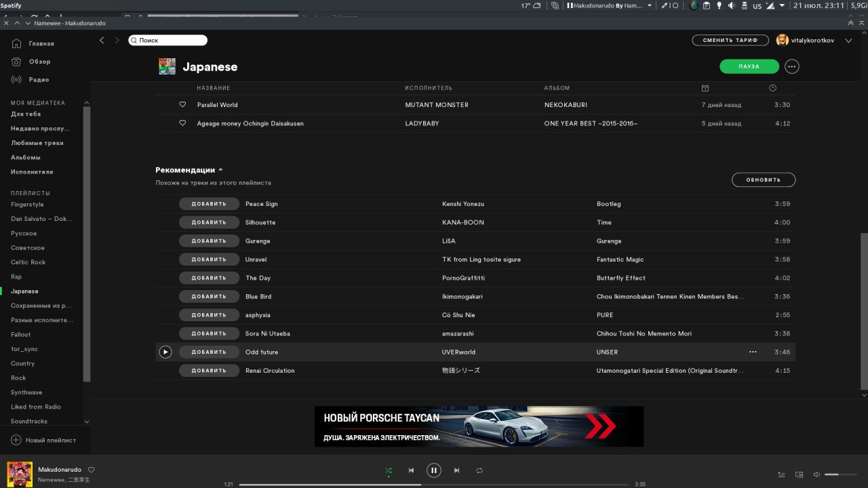Open the vitalykorotkov user menu chevron
Screen dimensions: 868x488
tap(848, 41)
